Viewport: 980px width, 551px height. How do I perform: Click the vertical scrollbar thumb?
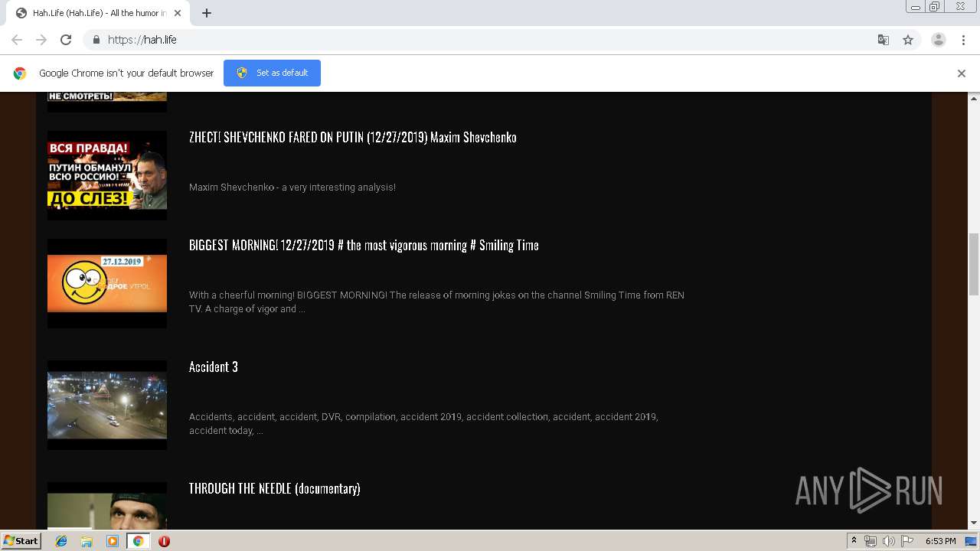point(974,264)
